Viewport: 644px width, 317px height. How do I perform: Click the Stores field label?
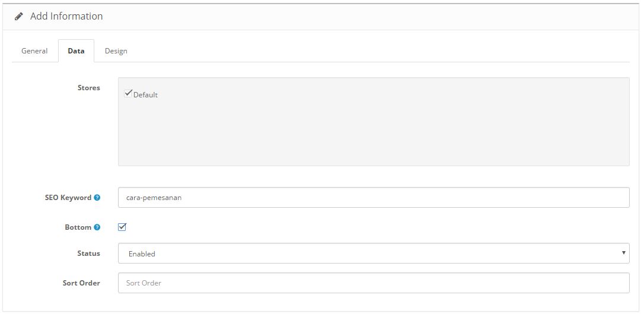(x=89, y=88)
